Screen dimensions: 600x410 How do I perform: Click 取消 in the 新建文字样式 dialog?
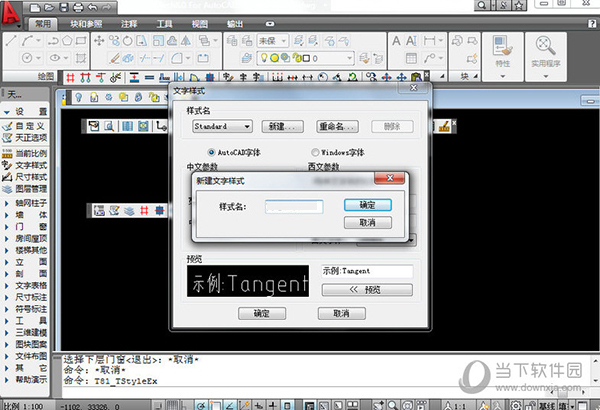pos(368,222)
